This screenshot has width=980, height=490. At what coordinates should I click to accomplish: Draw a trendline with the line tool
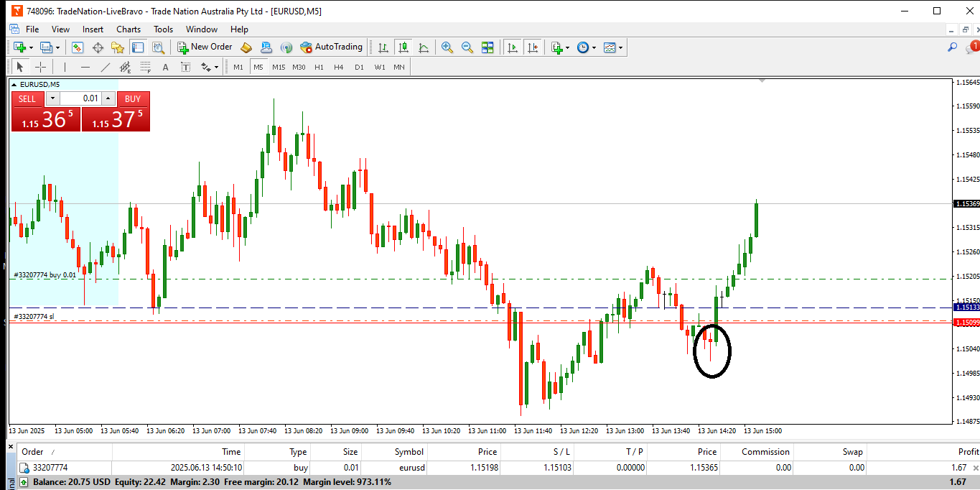point(106,67)
